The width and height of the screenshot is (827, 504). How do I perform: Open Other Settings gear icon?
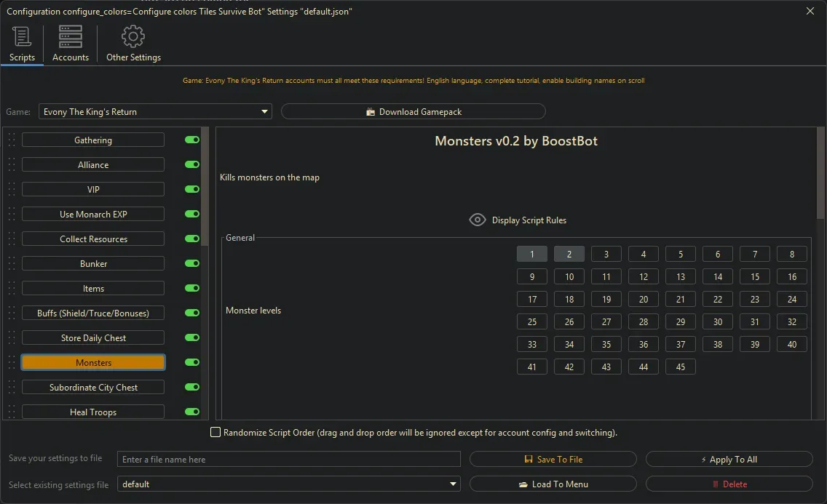coord(133,36)
